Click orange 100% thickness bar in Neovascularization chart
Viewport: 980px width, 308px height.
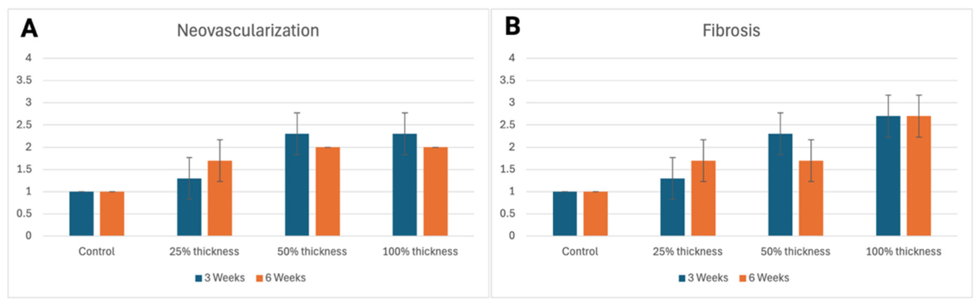pyautogui.click(x=435, y=192)
